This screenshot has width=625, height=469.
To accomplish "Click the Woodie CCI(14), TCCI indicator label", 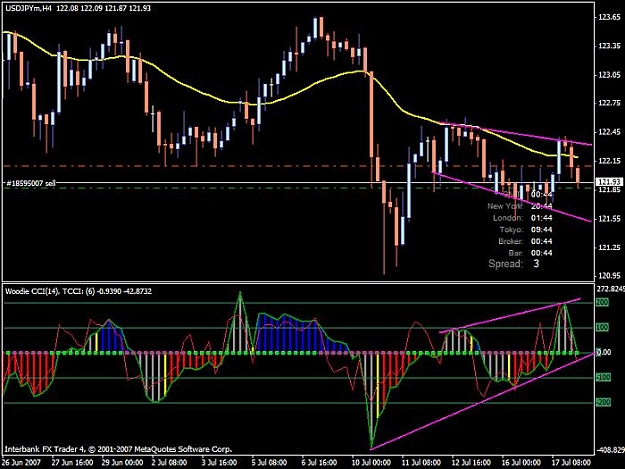I will [x=78, y=291].
